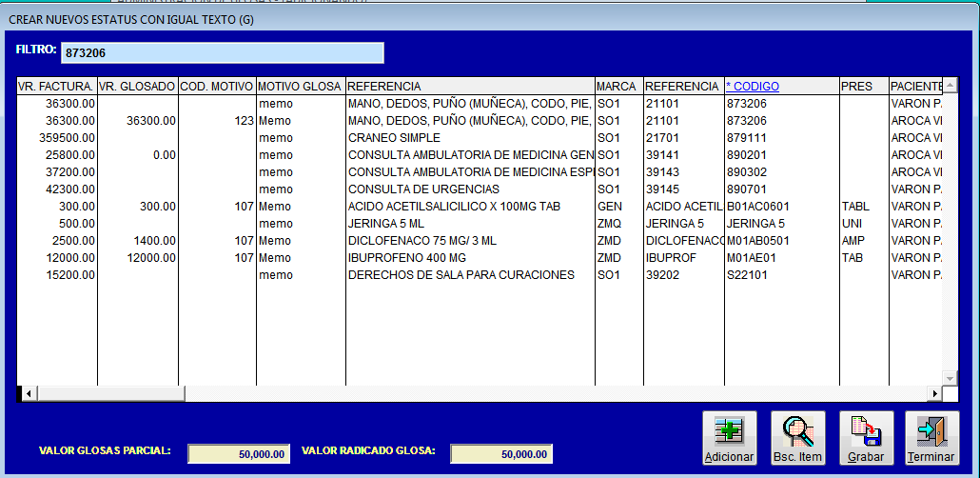Select the JERINGA 5 ML reference cell
The width and height of the screenshot is (980, 478).
470,224
